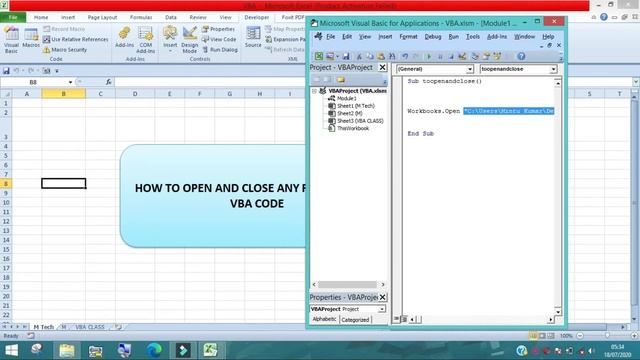Click Save icon in Excel quick access toolbar
The image size is (640, 360).
(6, 71)
